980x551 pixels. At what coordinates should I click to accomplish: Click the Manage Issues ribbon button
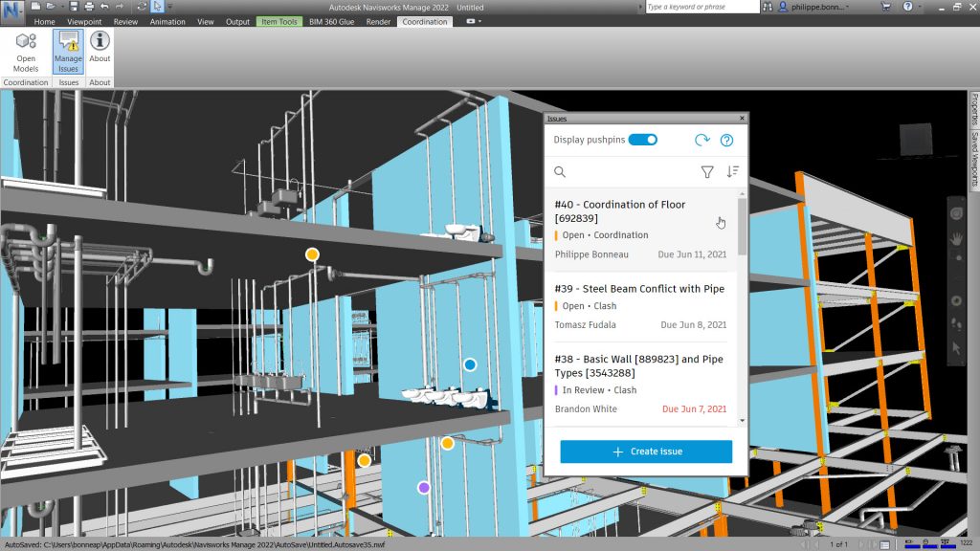68,53
